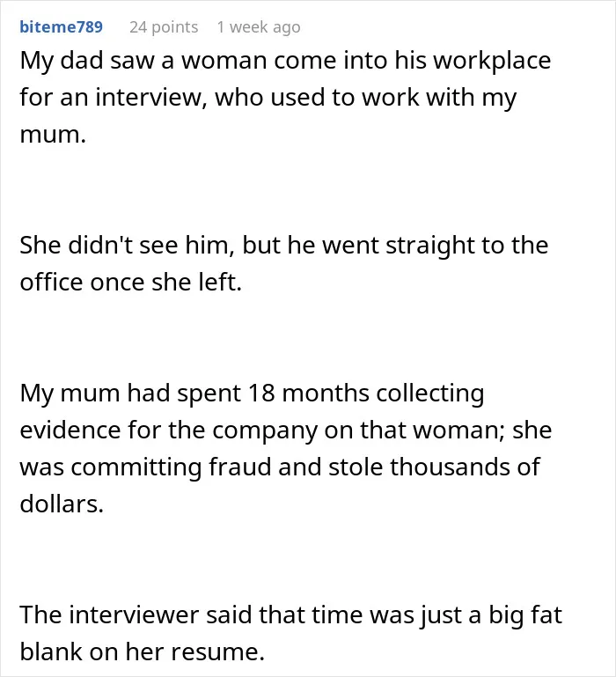Click the phrase office once she left
This screenshot has height=677, width=616.
[131, 283]
